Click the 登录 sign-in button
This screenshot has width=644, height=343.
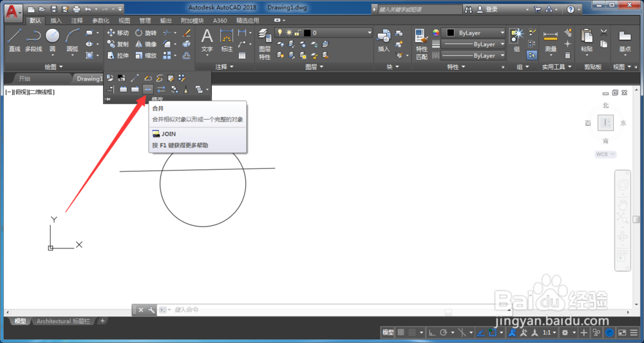click(x=488, y=9)
